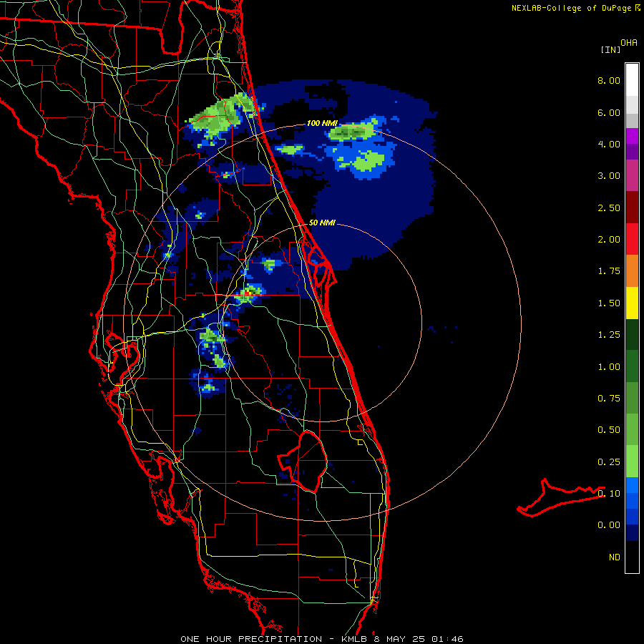This screenshot has height=644, width=644.
Task: Click the 3.00 legend value
Action: coord(609,176)
